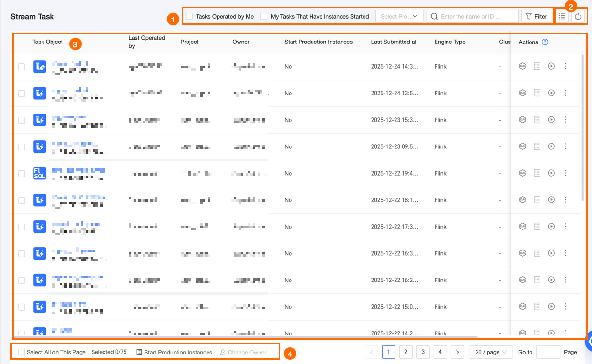The image size is (592, 364).
Task: Run the task submitted 2025-12-22 16:3…
Action: point(551,253)
